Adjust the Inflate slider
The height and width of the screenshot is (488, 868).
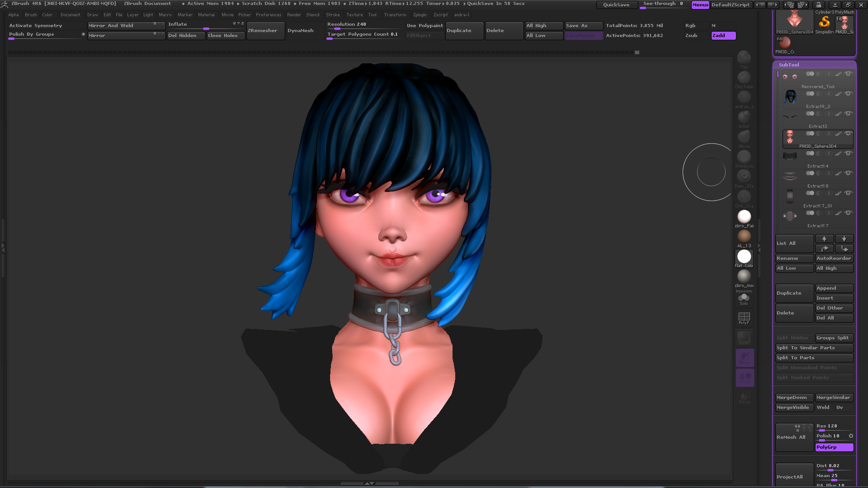click(206, 26)
